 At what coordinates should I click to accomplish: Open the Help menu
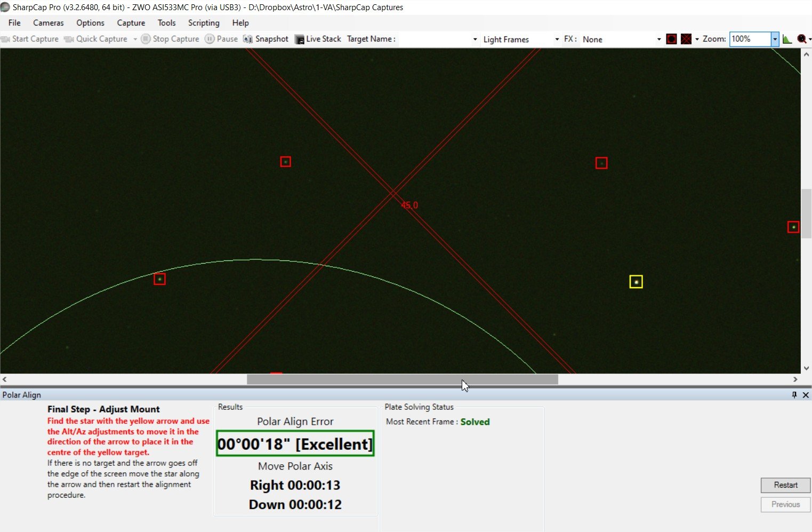(x=240, y=23)
